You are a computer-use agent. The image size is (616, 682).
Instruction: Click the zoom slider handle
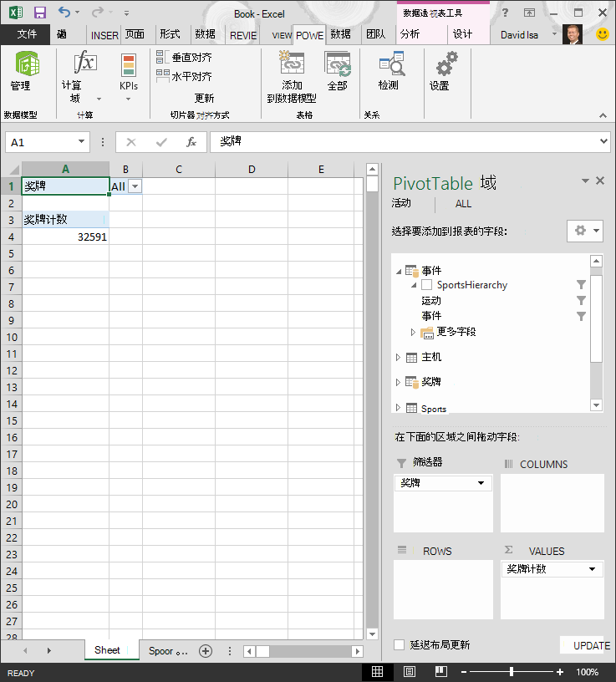[512, 672]
